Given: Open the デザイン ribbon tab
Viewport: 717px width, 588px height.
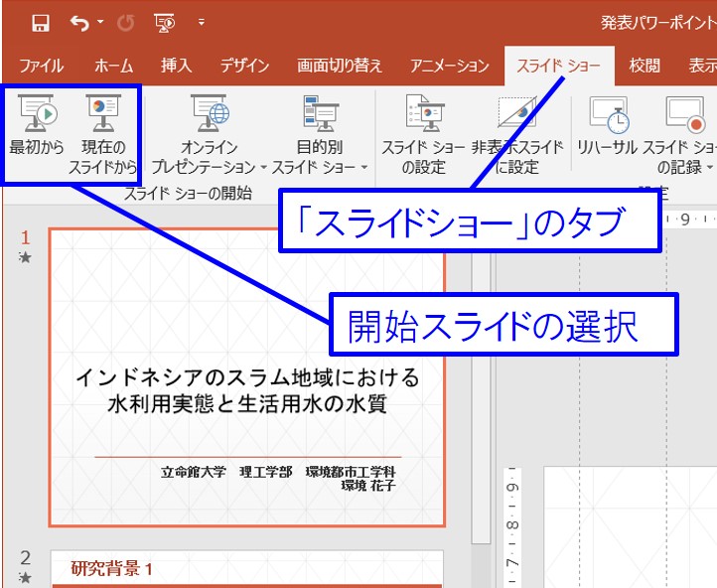Looking at the screenshot, I should pyautogui.click(x=244, y=66).
